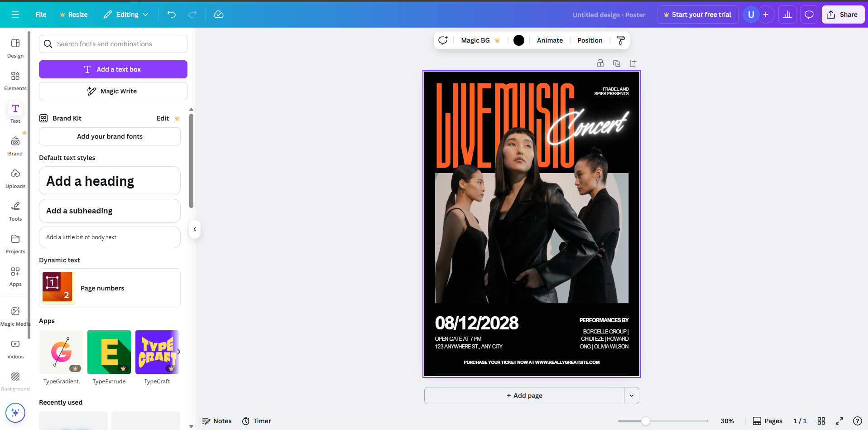Open the File menu

[40, 14]
